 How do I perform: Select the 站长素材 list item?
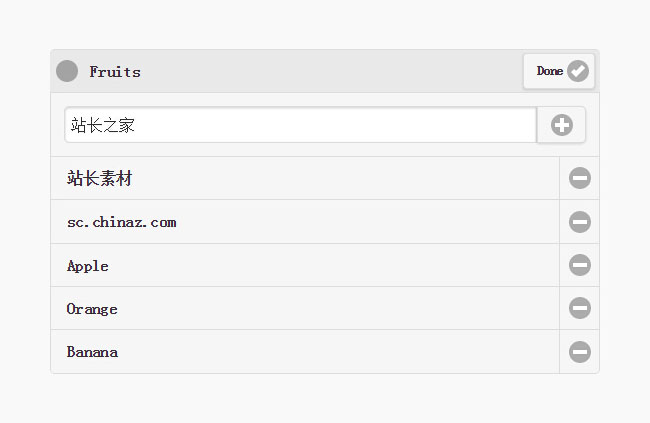pyautogui.click(x=100, y=179)
